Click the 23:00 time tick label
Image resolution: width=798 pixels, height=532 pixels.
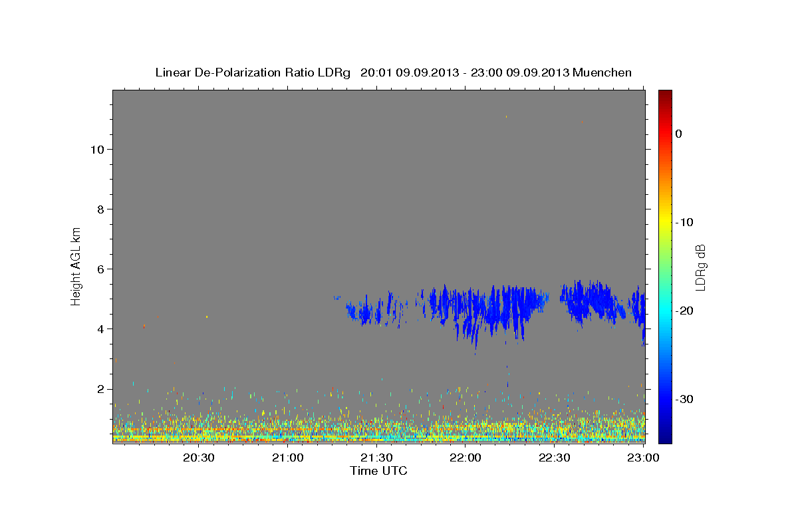pos(643,458)
